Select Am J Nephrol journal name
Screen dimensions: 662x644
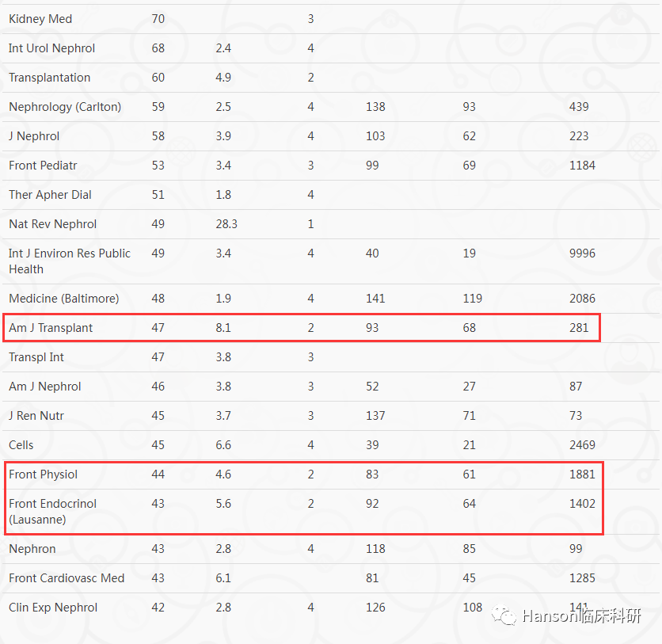coord(45,387)
